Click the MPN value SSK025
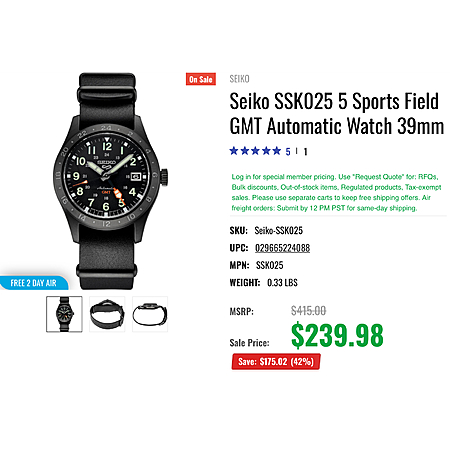This screenshot has width=450, height=450. (270, 265)
